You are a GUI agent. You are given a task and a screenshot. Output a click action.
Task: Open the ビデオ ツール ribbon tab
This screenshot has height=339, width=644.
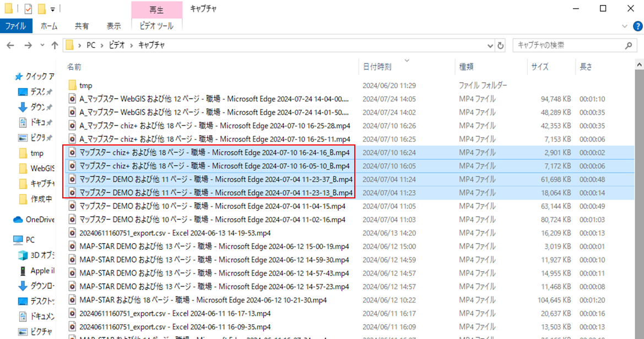click(x=156, y=26)
